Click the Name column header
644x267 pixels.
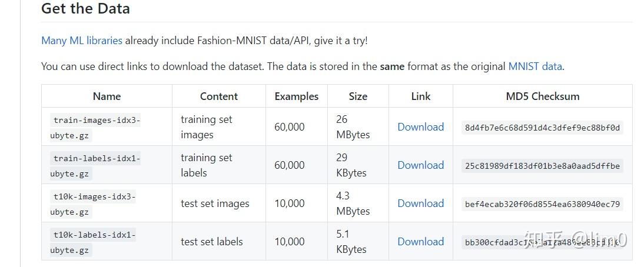[x=107, y=96]
